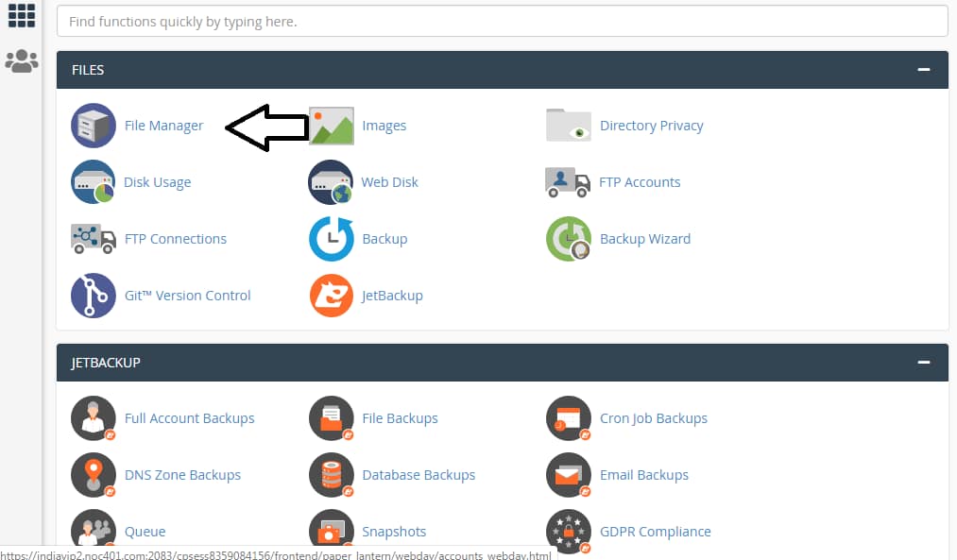Viewport: 957px width, 560px height.
Task: Open the Full Account Backups link
Action: coord(189,418)
